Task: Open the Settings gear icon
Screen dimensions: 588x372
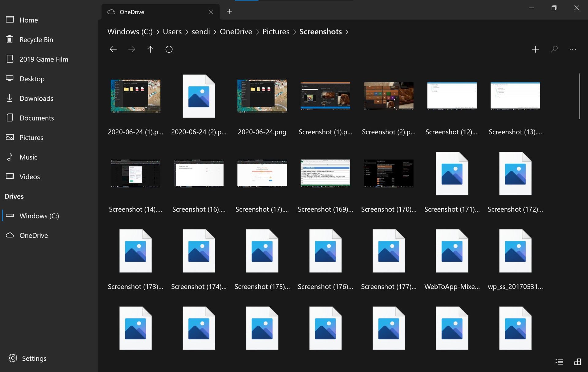Action: pyautogui.click(x=12, y=357)
